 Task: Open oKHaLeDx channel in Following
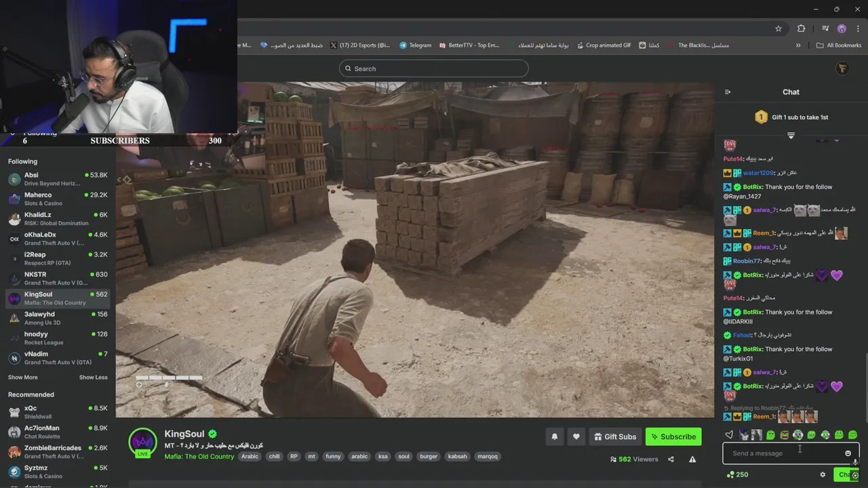58,239
